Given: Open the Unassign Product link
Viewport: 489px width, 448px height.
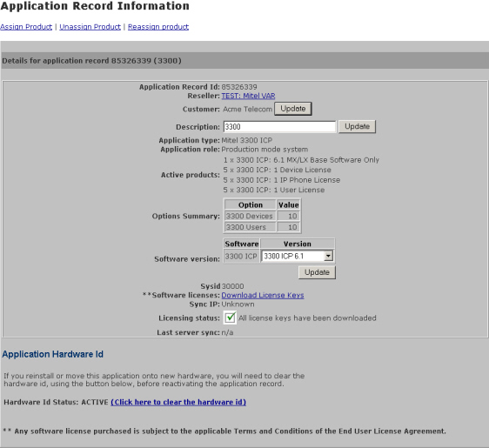Looking at the screenshot, I should point(90,27).
